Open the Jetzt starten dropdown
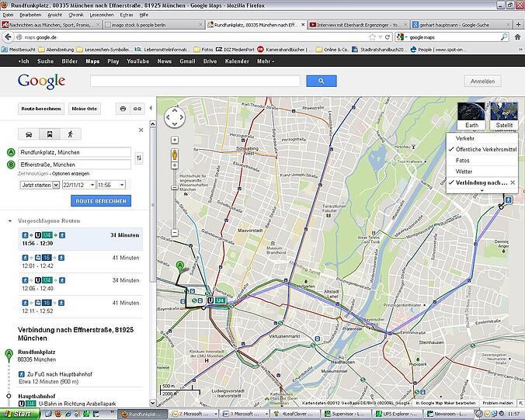 (x=40, y=185)
